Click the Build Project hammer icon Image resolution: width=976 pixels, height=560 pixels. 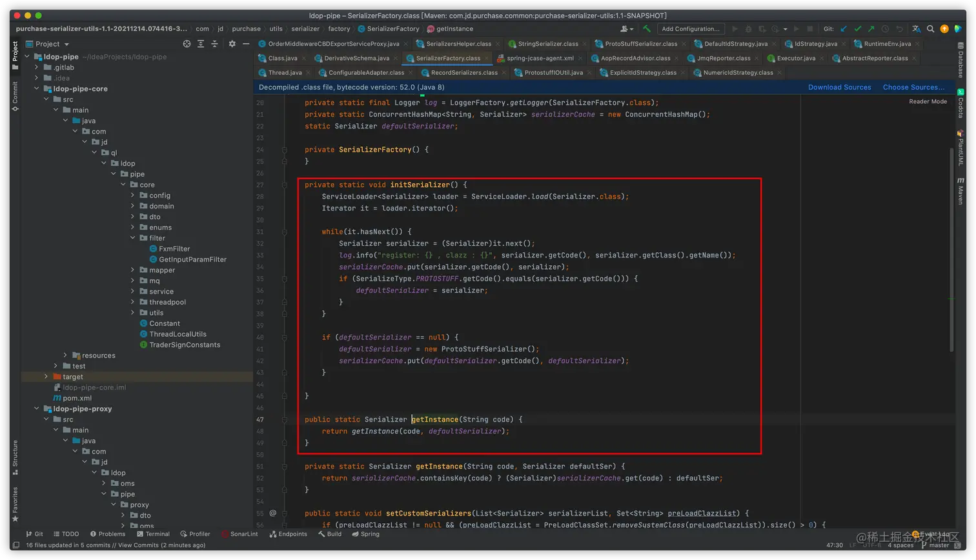646,29
